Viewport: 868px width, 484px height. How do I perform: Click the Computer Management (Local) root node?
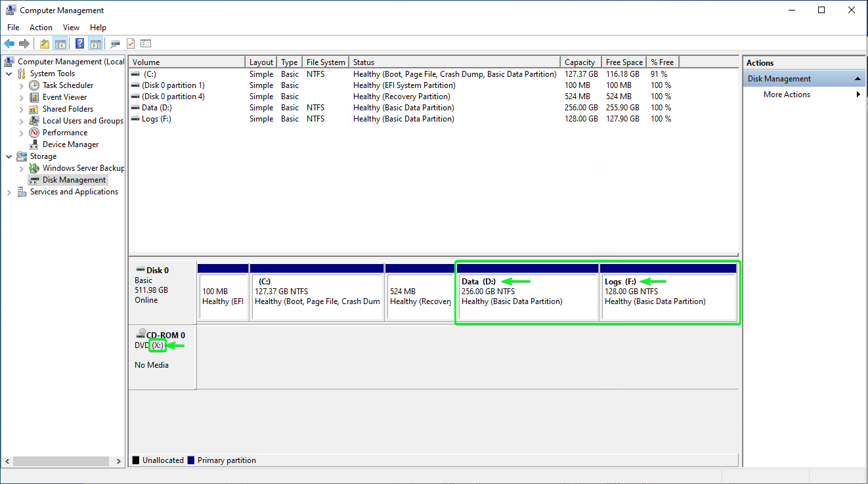click(70, 62)
